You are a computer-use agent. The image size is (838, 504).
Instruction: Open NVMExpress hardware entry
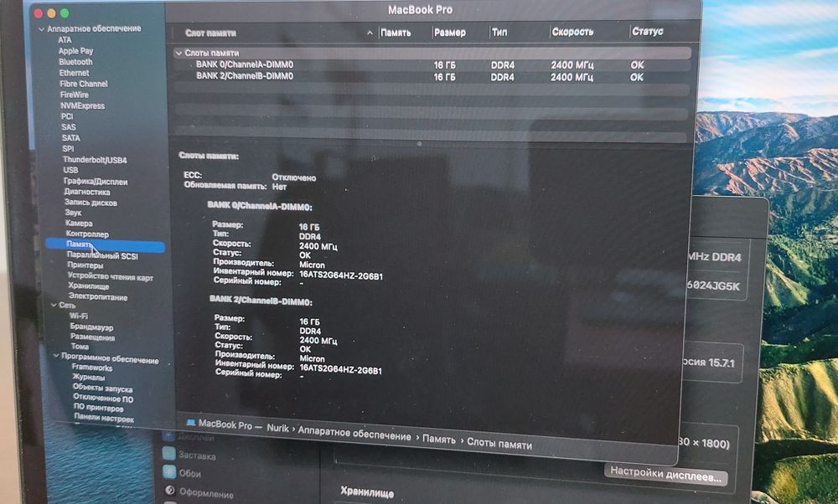pyautogui.click(x=82, y=105)
